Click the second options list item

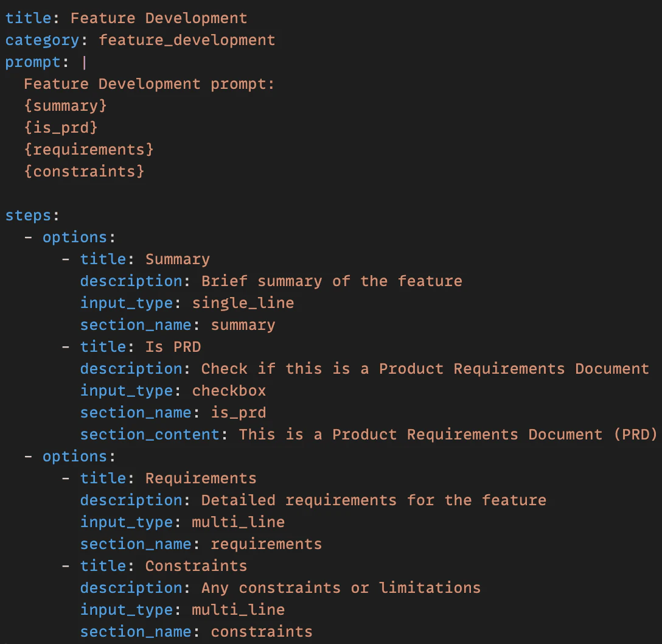coord(74,456)
